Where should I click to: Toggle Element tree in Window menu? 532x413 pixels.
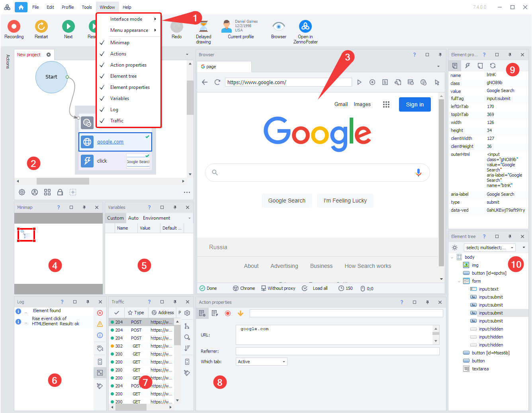pyautogui.click(x=123, y=76)
